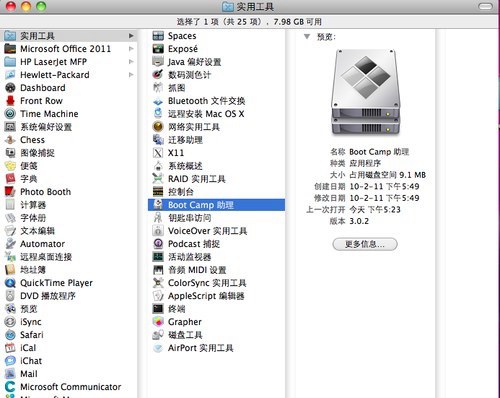Select the 迁移助理 row
500x398 pixels.
point(216,140)
